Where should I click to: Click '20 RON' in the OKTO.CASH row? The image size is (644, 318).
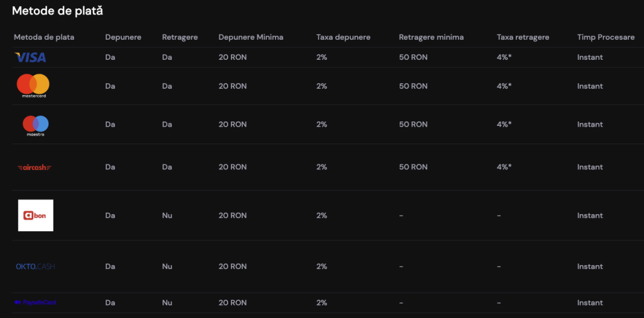233,266
